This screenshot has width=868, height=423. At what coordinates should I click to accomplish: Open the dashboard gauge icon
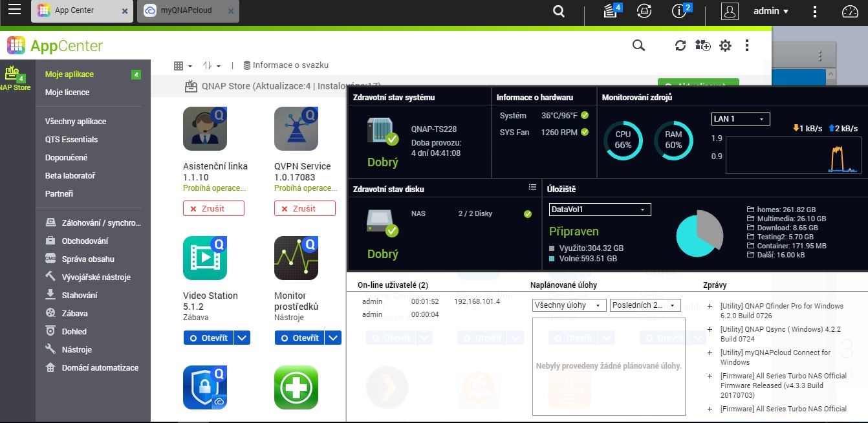(849, 11)
